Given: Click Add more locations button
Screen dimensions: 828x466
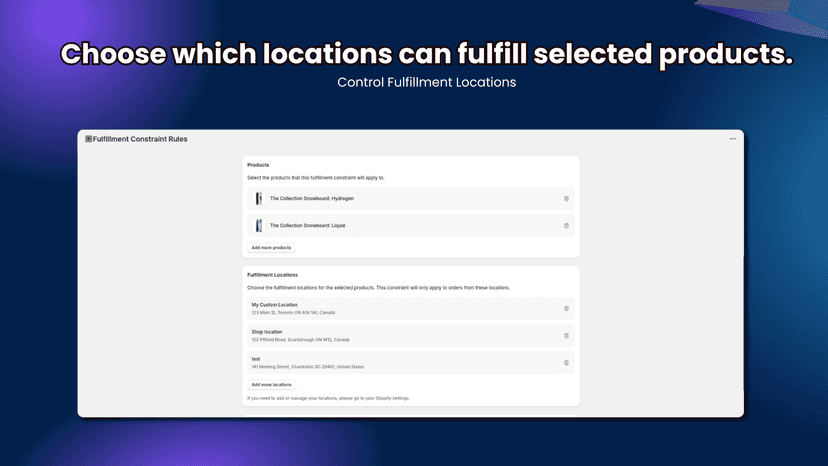Looking at the screenshot, I should (271, 385).
